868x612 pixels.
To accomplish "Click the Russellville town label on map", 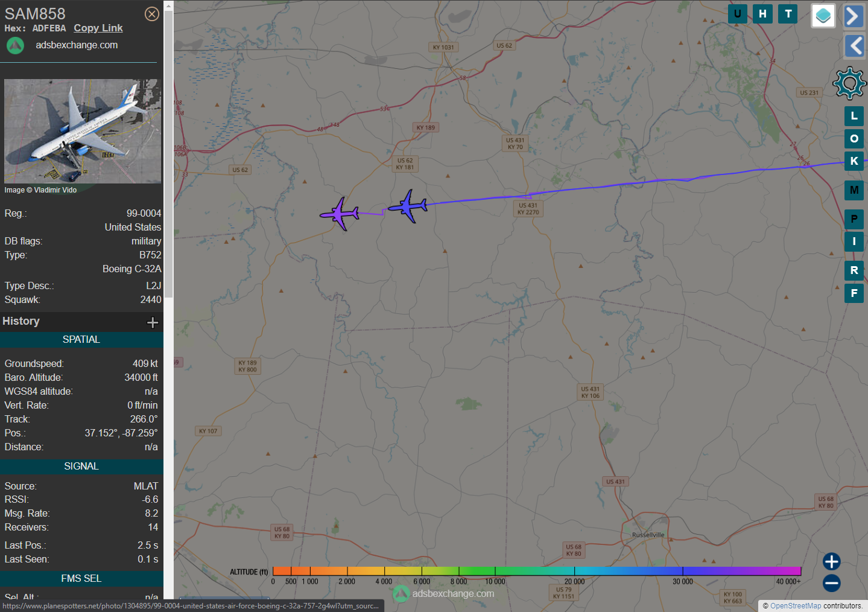I will [x=648, y=535].
